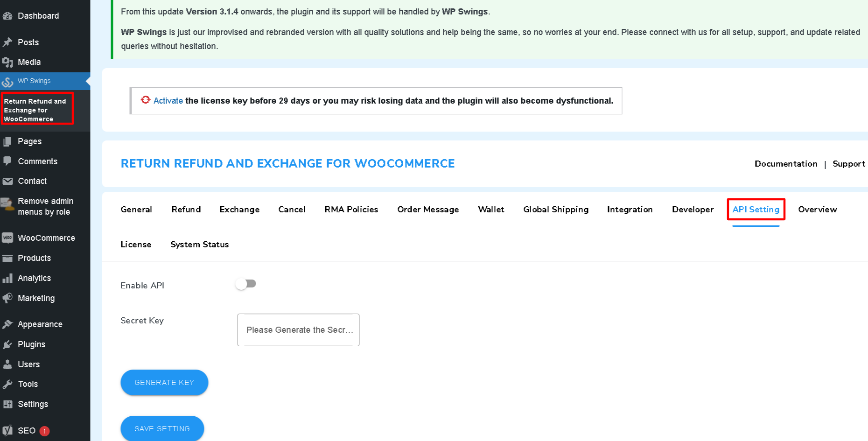Open the RMA Policies tab

(351, 210)
